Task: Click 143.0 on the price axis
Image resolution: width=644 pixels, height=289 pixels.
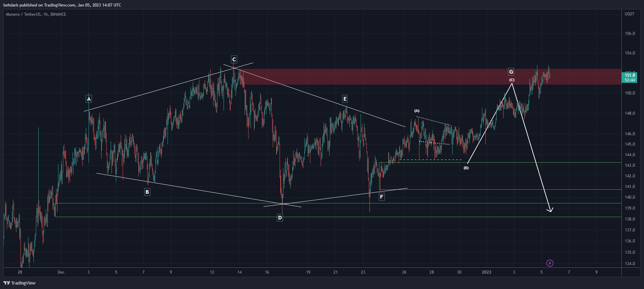Action: pos(630,165)
